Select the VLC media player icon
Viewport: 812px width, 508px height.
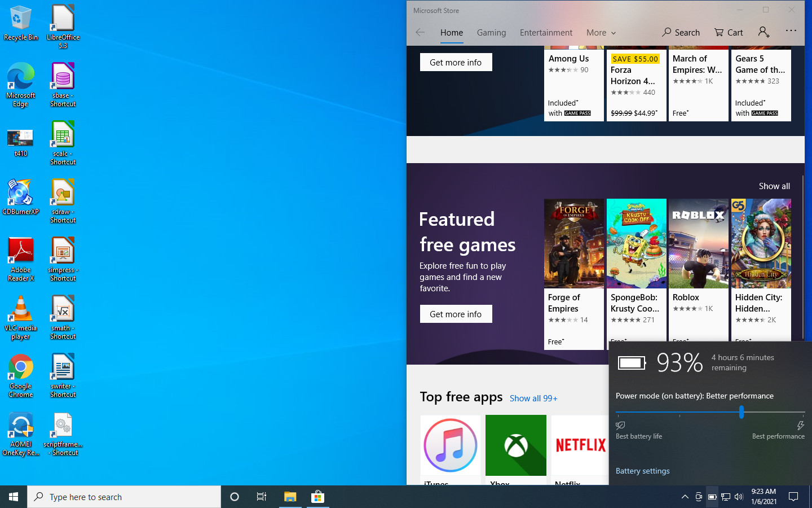(x=21, y=318)
